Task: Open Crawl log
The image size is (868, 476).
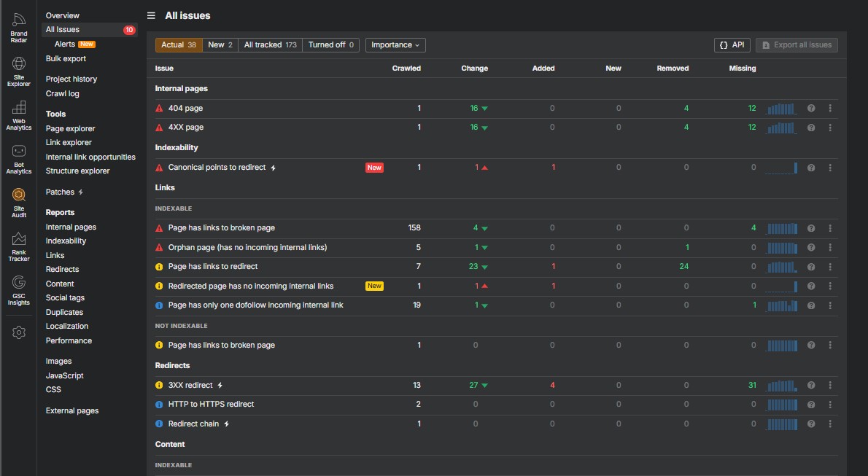Action: (63, 93)
